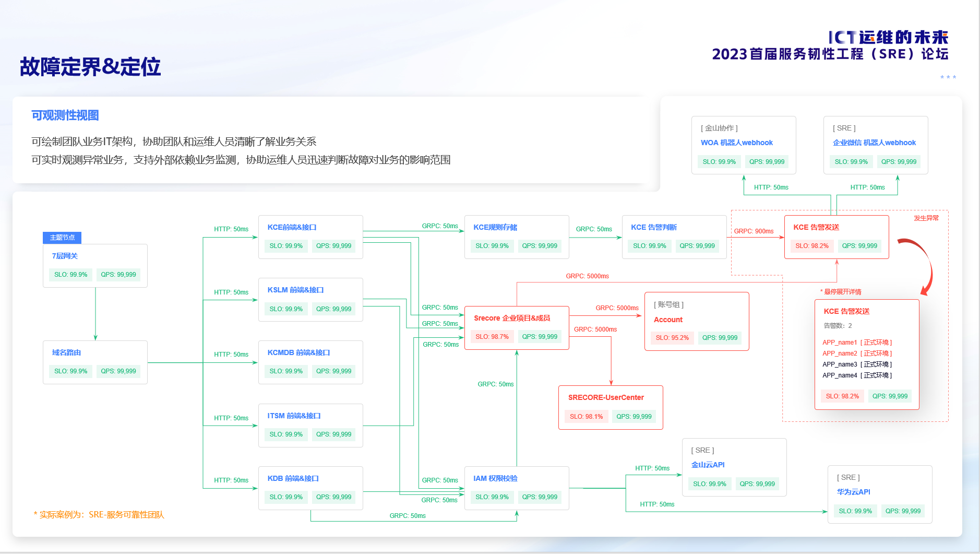Viewport: 980px width, 554px height.
Task: Click the 故障定界&定位 slide title
Action: [90, 67]
